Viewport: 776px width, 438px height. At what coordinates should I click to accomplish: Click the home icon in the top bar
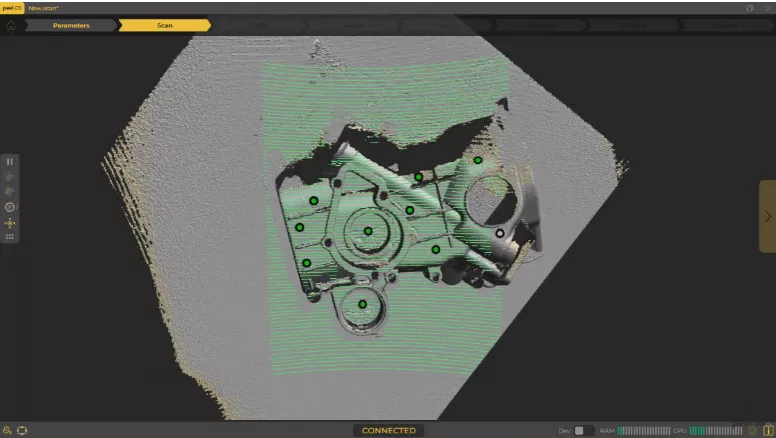11,25
